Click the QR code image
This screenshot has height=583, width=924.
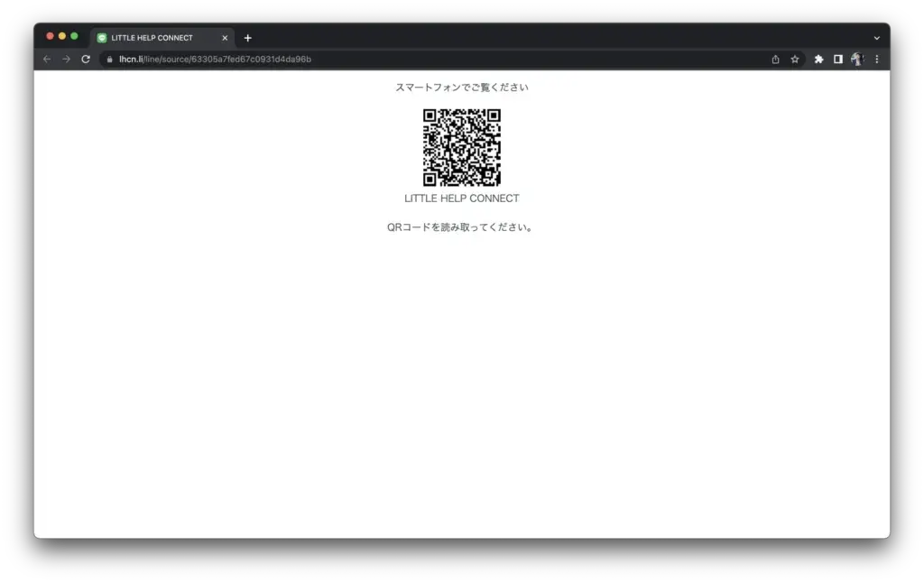coord(462,147)
